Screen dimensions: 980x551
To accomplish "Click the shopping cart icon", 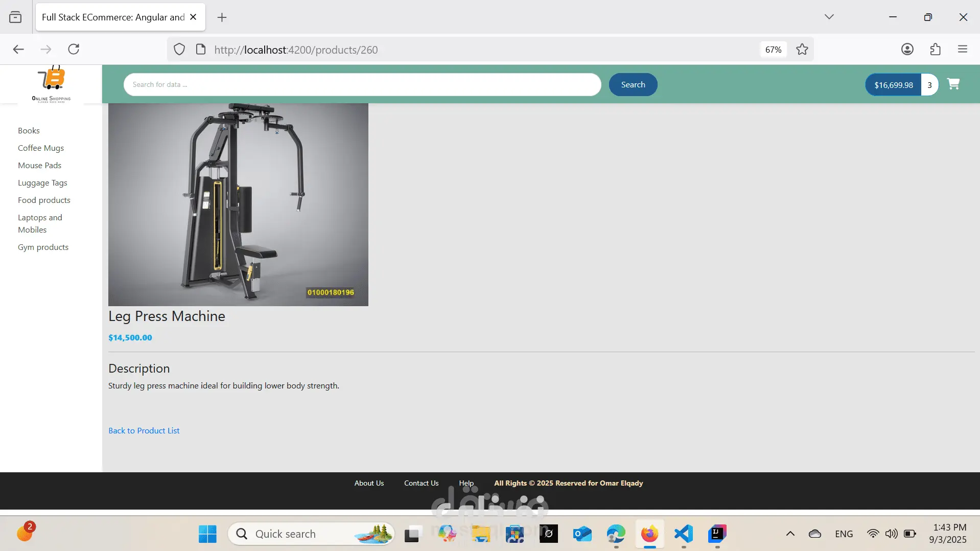I will point(953,84).
